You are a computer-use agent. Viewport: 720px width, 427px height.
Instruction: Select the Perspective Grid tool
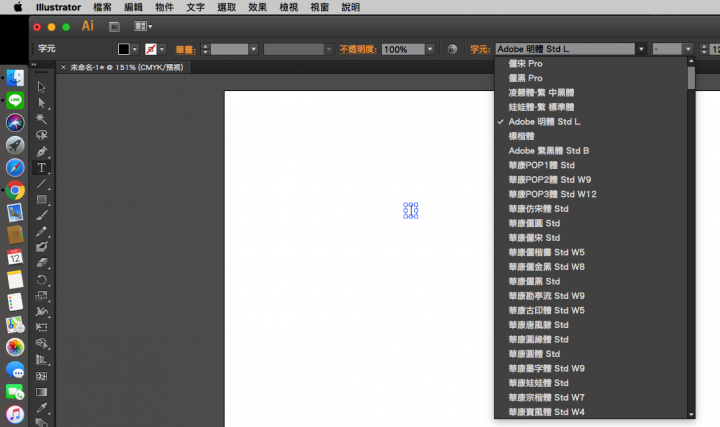(x=41, y=360)
